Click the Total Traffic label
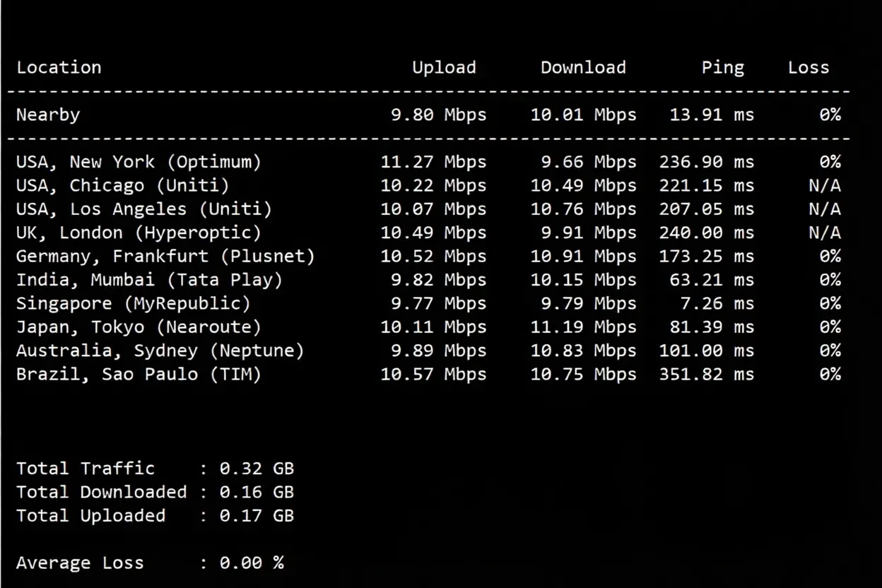882x588 pixels. tap(86, 469)
